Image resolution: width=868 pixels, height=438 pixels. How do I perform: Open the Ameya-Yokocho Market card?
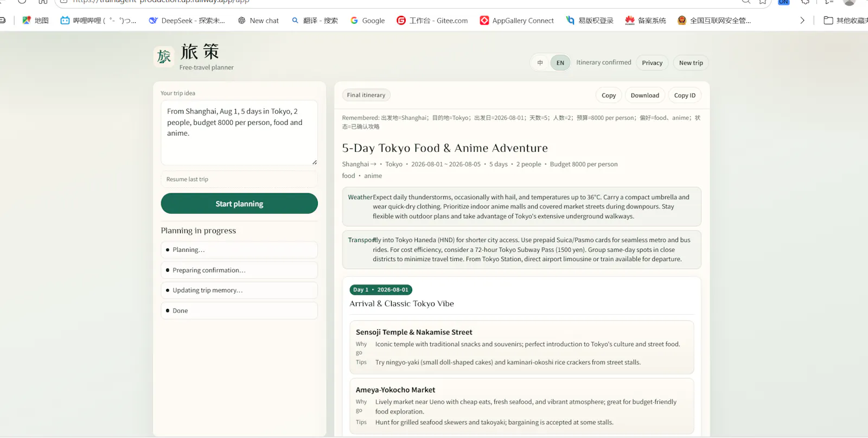[521, 406]
